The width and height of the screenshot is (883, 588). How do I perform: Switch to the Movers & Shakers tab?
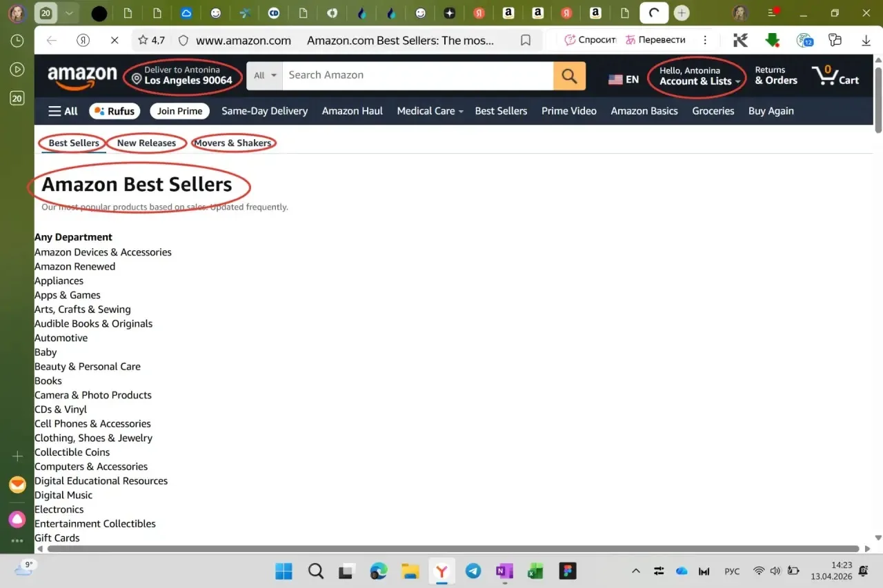[x=233, y=143]
